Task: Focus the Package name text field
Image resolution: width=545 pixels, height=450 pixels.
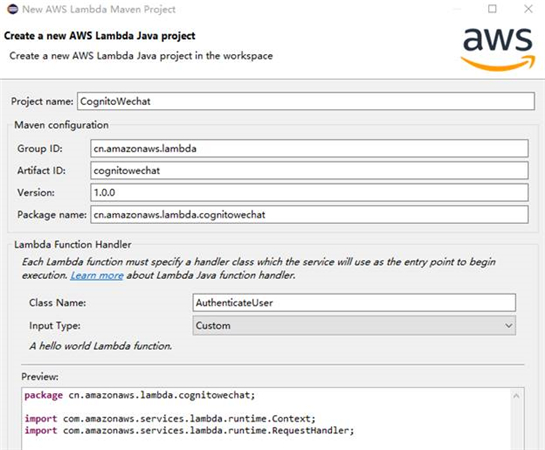Action: [x=309, y=214]
